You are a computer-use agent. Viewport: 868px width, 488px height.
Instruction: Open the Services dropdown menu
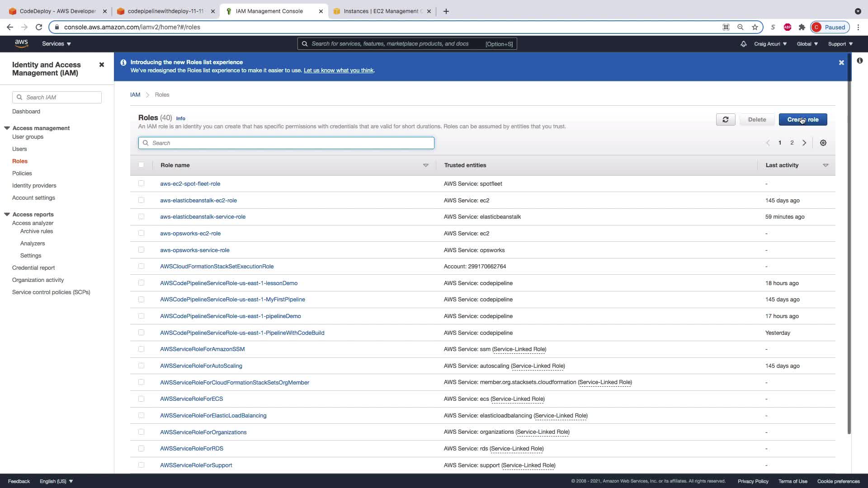point(56,44)
